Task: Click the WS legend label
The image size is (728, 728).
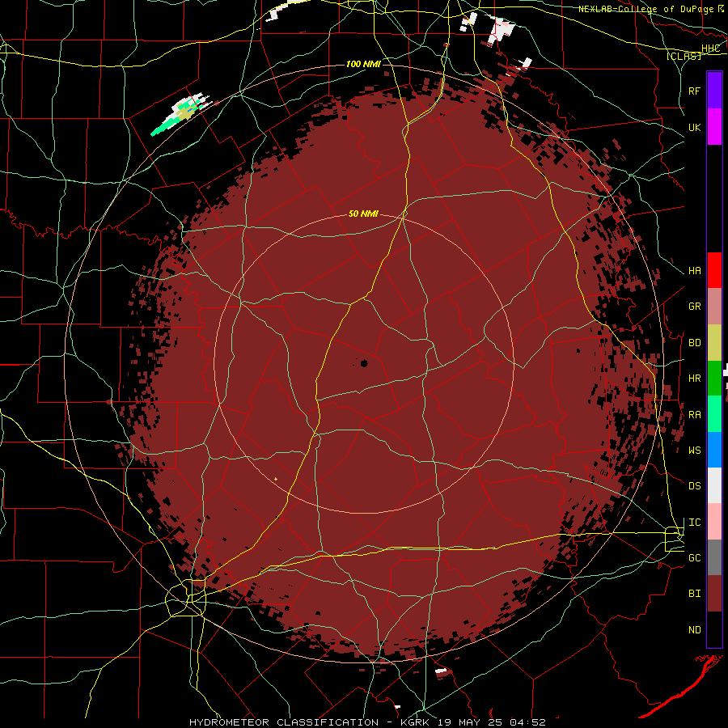Action: pyautogui.click(x=695, y=451)
